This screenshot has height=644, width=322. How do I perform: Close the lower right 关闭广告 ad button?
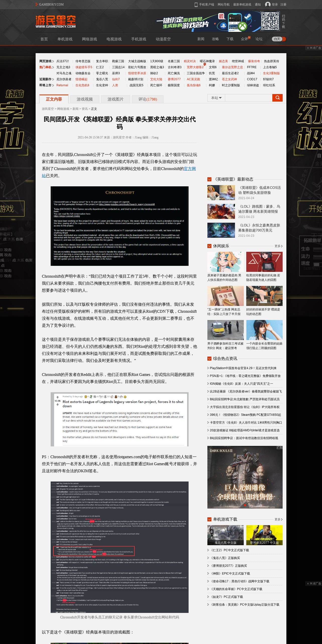(314, 584)
